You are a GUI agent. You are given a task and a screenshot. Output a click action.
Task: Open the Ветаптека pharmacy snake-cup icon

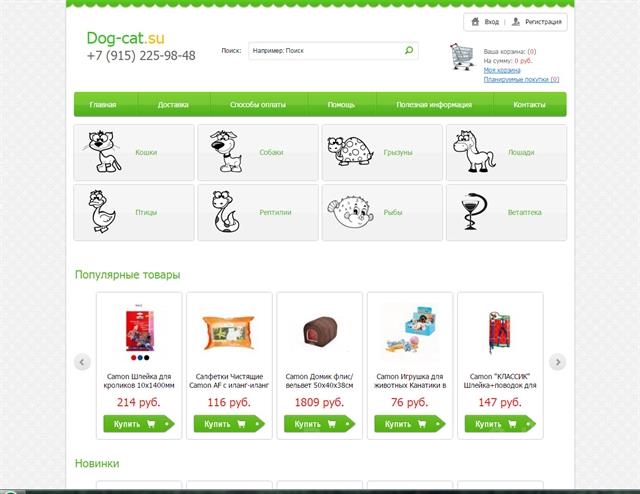coord(474,211)
